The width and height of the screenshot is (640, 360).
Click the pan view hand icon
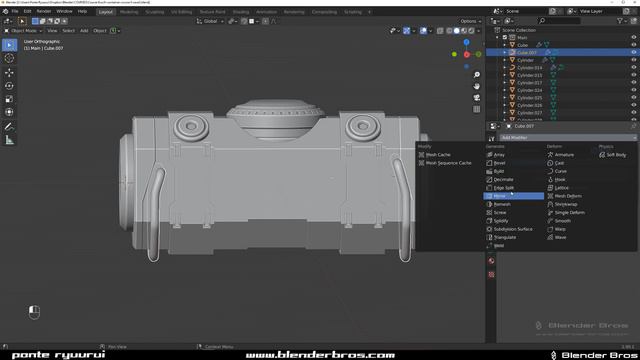pyautogui.click(x=476, y=86)
